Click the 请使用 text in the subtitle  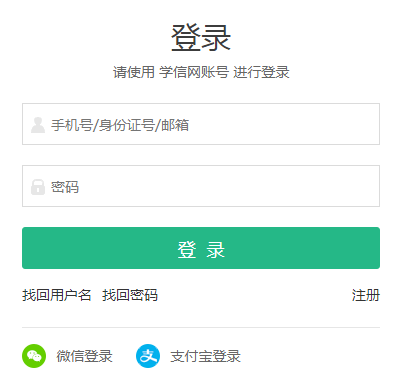tap(134, 72)
